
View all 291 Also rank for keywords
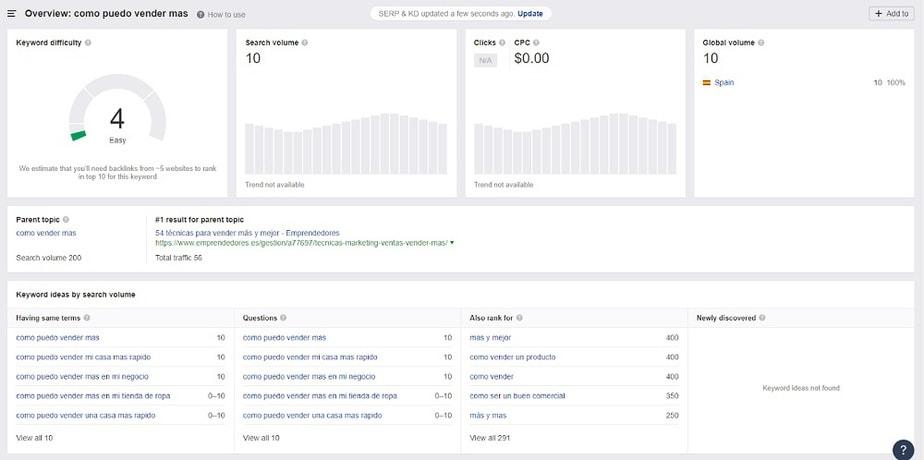pyautogui.click(x=490, y=438)
